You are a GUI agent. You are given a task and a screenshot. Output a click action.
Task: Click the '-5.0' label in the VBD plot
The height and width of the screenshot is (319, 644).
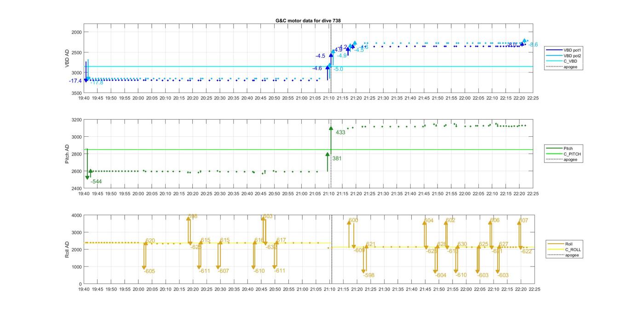tap(338, 70)
